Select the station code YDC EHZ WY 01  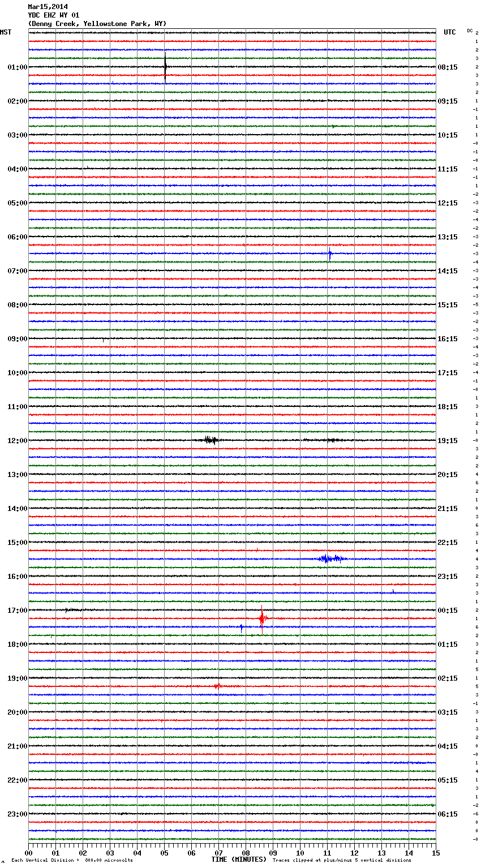pos(54,15)
